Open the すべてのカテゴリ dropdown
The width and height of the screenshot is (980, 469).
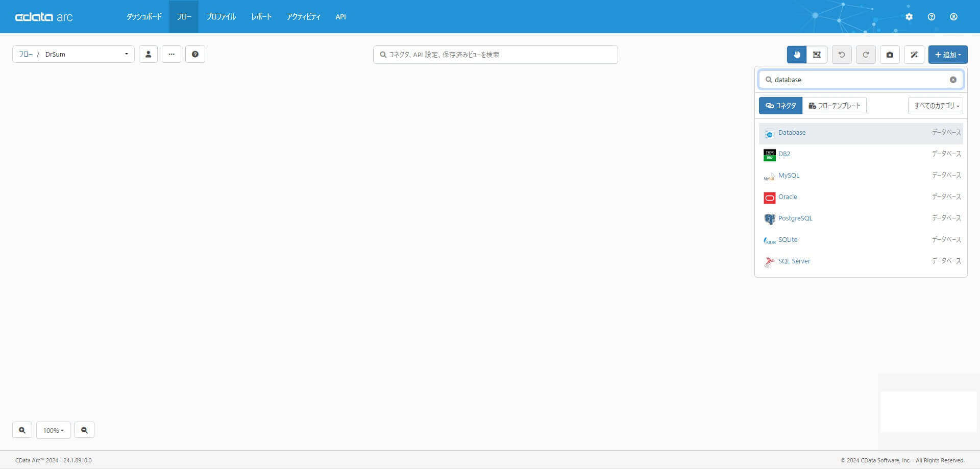(935, 106)
